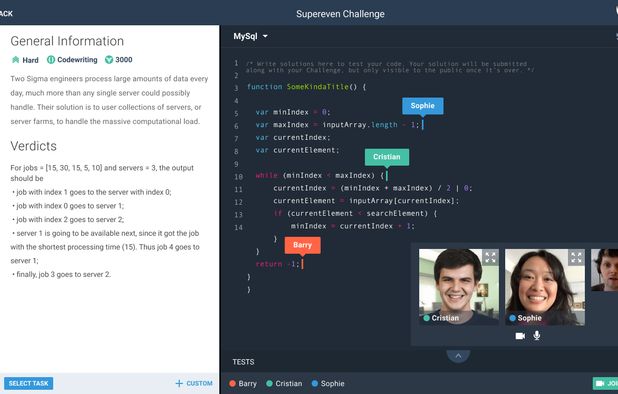Click the 3000 points gem icon
This screenshot has height=394, width=618.
tap(109, 60)
